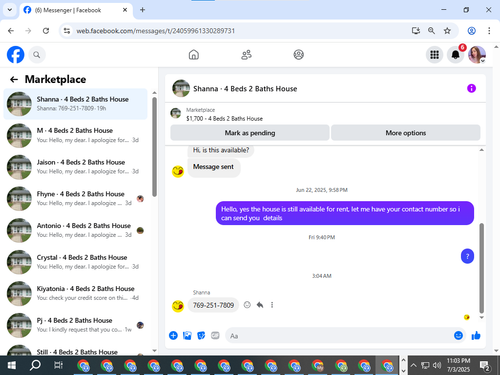Open Fhyne's conversation

click(75, 198)
